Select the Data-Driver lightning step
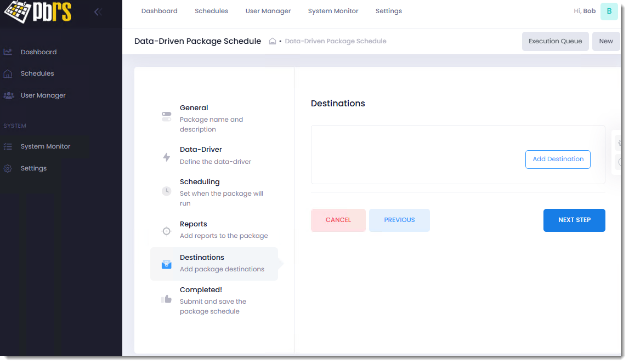Image resolution: width=629 pixels, height=364 pixels. (167, 157)
